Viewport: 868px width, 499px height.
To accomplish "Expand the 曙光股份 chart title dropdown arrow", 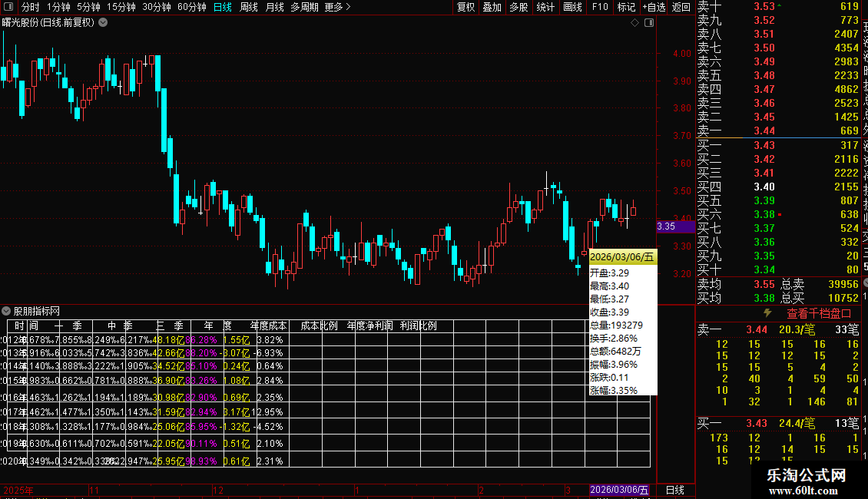I will [x=103, y=23].
